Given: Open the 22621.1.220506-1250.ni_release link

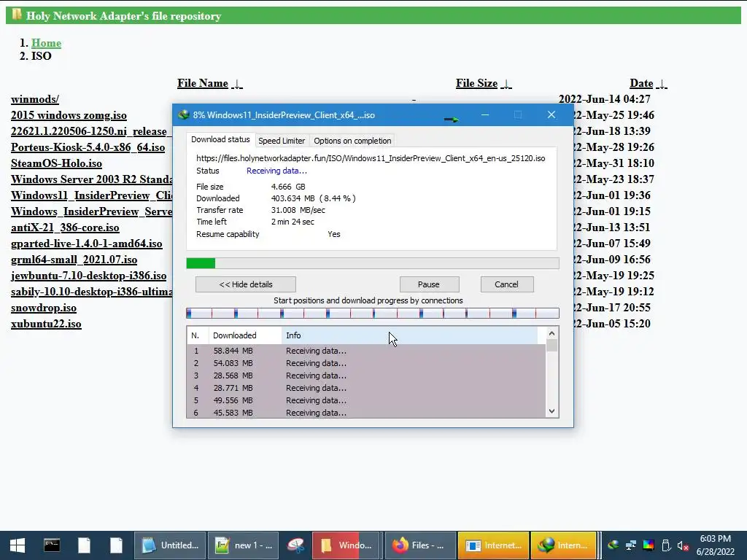Looking at the screenshot, I should [x=91, y=131].
